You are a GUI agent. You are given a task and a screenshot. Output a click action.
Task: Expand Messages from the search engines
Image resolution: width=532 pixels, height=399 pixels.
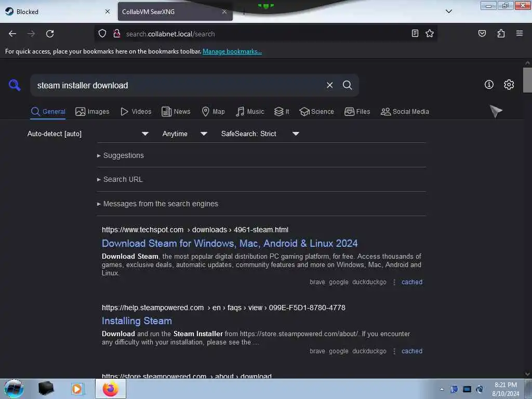(x=157, y=204)
